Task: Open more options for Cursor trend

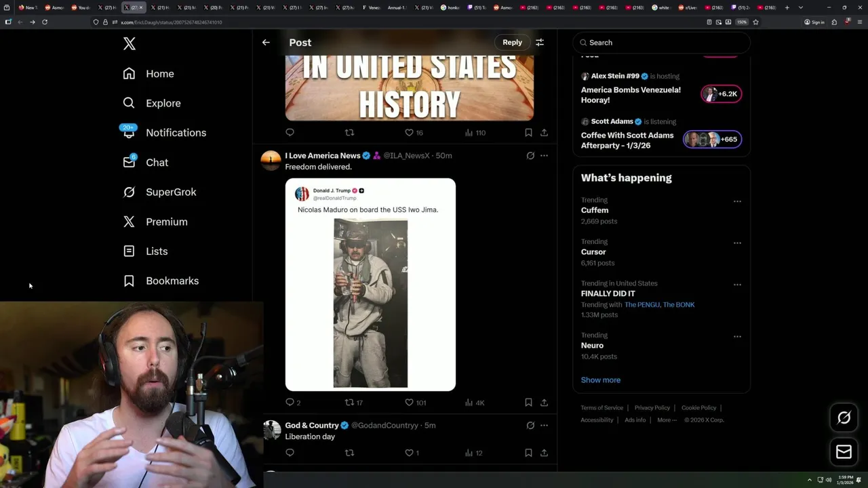Action: point(737,243)
